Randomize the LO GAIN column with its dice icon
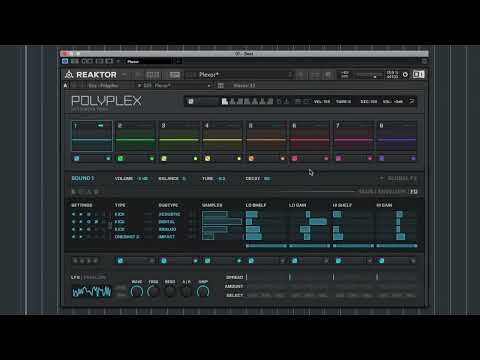 [x=295, y=261]
